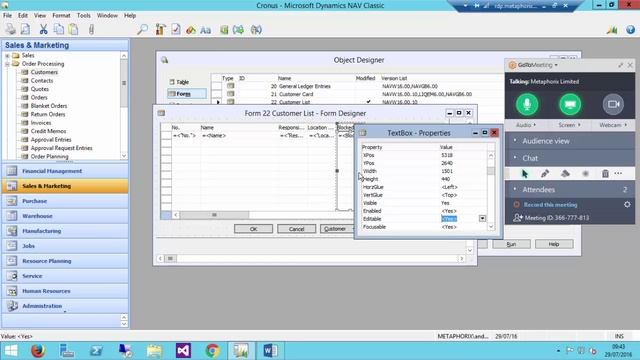This screenshot has height=360, width=640.
Task: Click the Find magnifier toolbar icon
Action: pyautogui.click(x=142, y=29)
